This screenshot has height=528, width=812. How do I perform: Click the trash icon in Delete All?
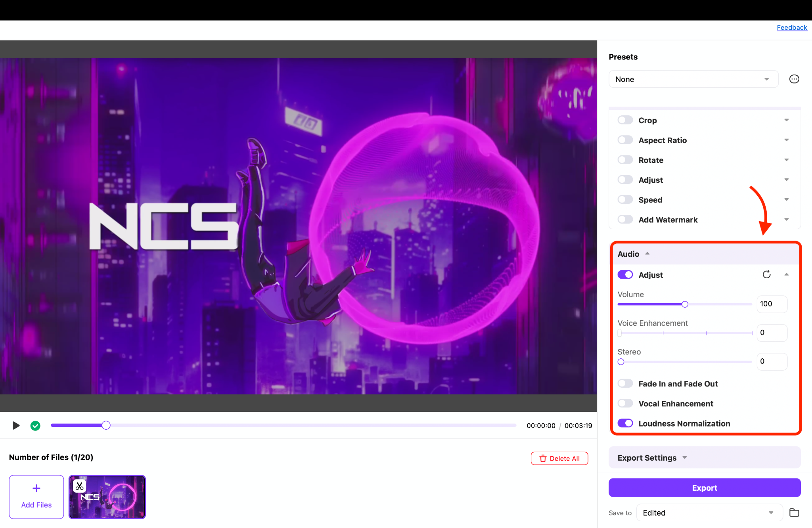point(543,458)
